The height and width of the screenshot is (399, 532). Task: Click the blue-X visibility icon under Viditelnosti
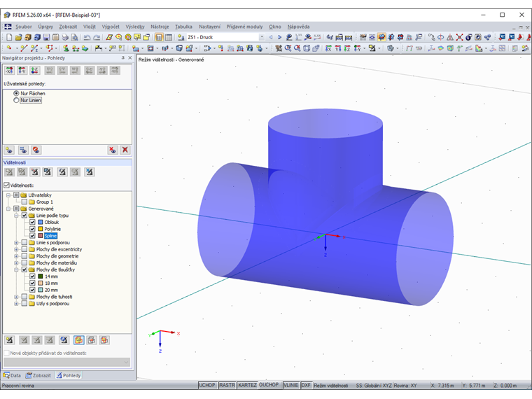pos(90,171)
